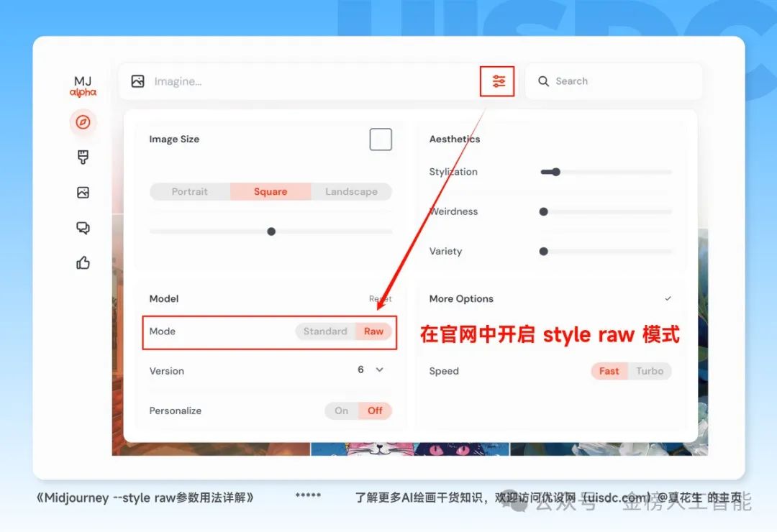Click the Image Size heading
This screenshot has height=532, width=777.
174,139
